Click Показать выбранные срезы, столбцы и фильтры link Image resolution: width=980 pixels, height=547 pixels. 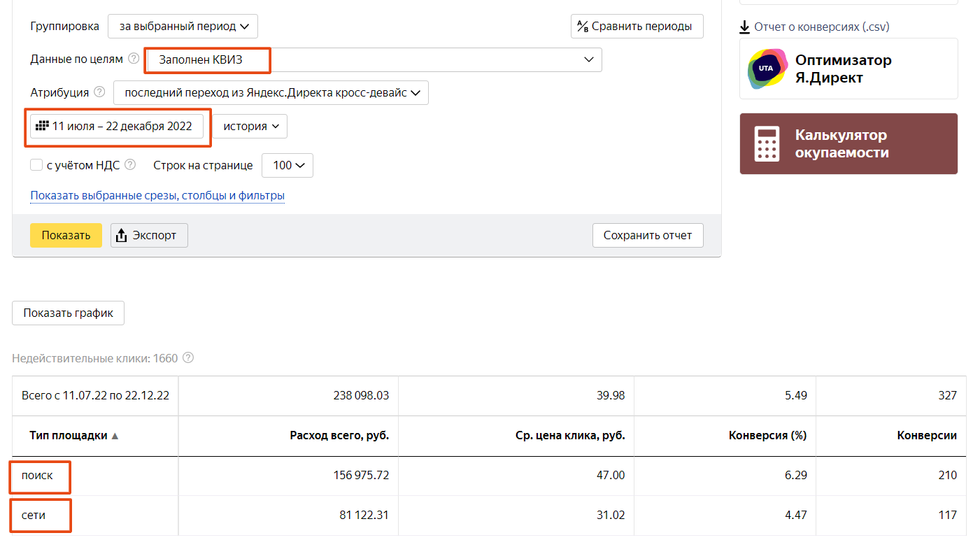[x=157, y=196]
